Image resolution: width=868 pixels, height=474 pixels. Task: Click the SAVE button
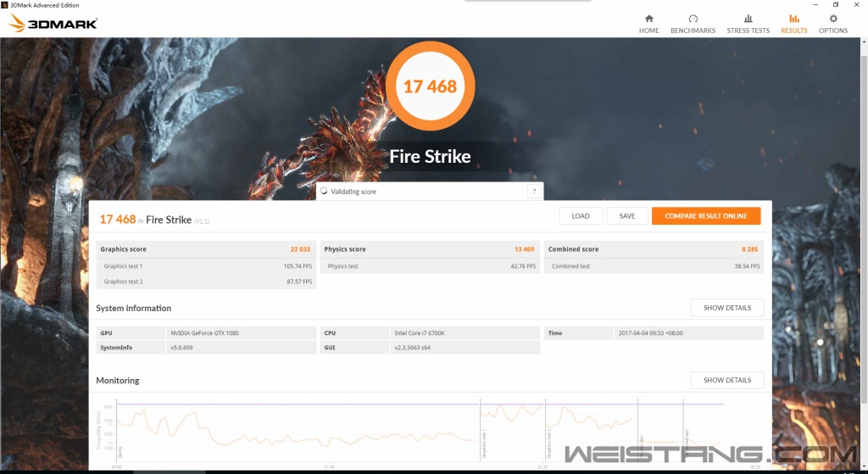point(627,216)
